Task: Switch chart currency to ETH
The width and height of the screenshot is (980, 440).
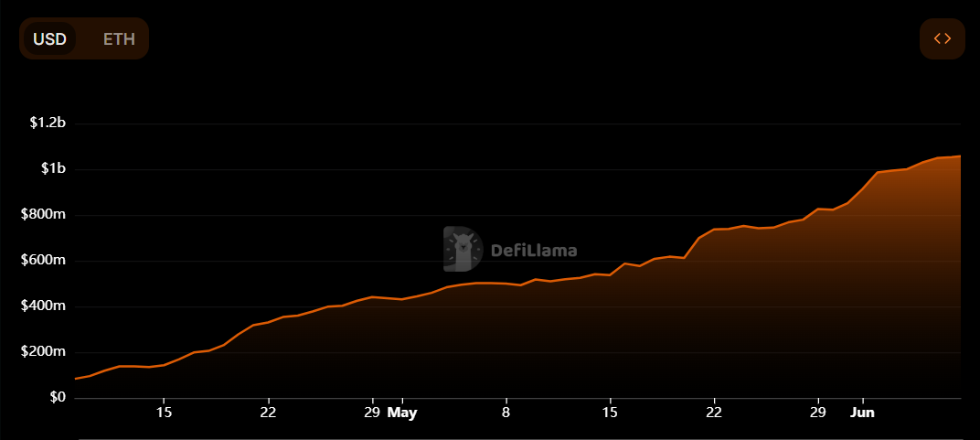Action: pyautogui.click(x=119, y=38)
